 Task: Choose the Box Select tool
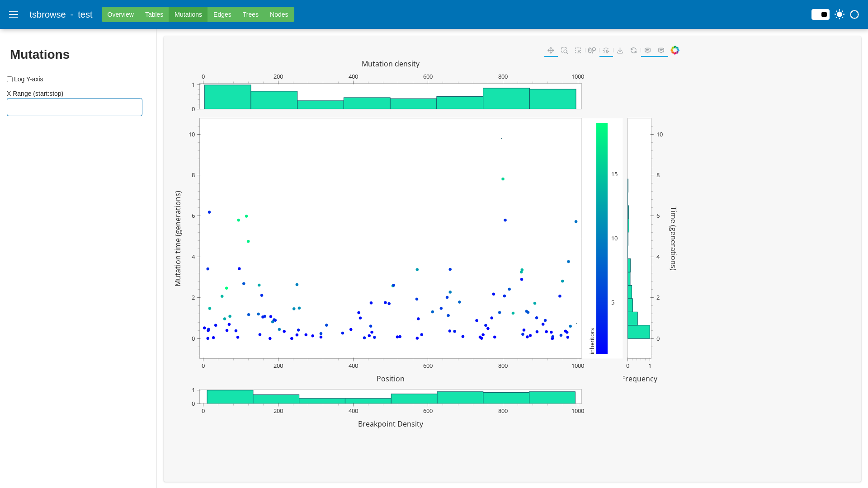point(578,51)
